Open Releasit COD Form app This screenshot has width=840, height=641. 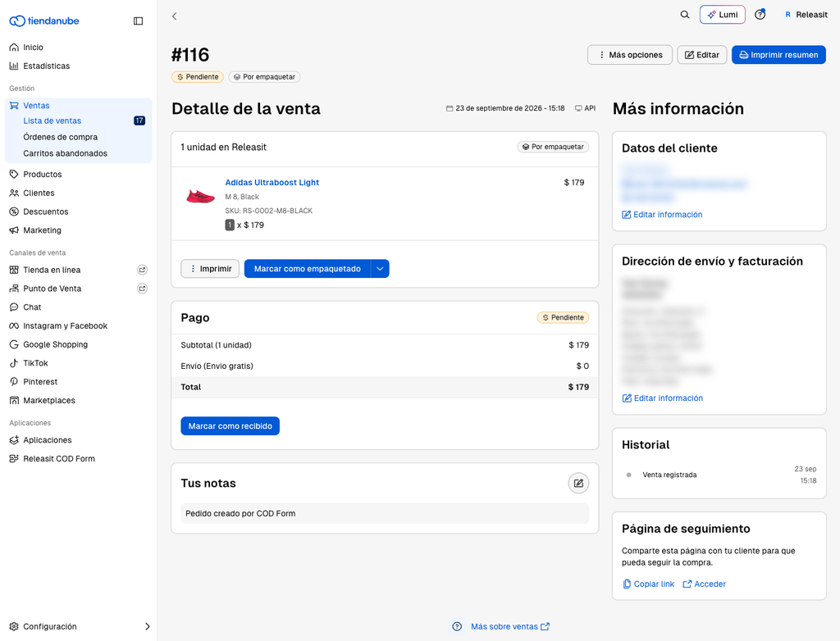[59, 459]
